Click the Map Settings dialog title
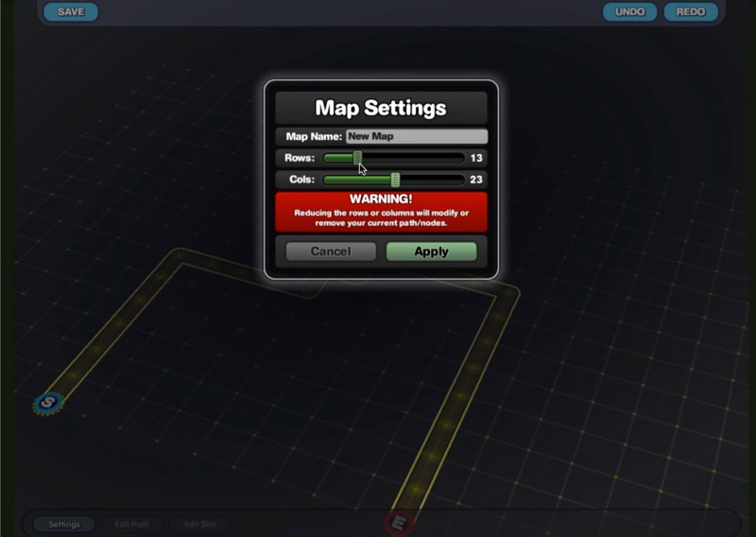 click(x=381, y=108)
